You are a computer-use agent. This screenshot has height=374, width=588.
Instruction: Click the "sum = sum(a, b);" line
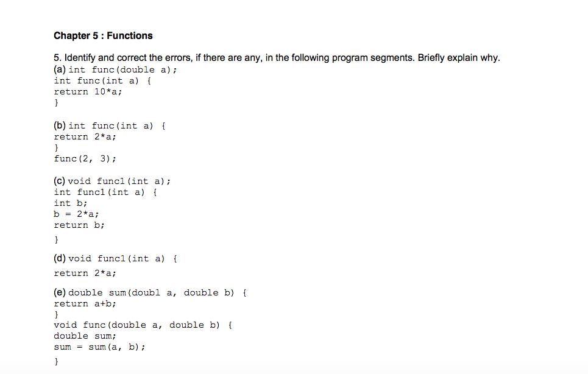[x=99, y=347]
